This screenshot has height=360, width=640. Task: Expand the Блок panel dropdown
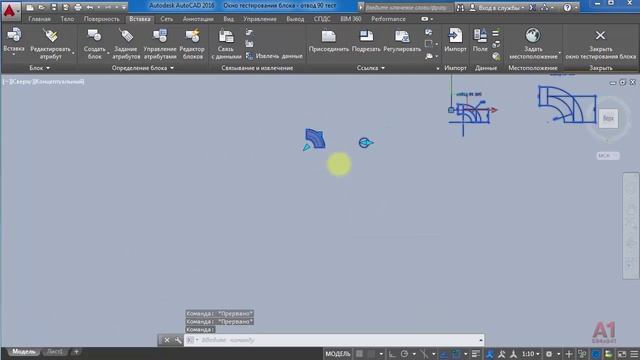(40, 68)
